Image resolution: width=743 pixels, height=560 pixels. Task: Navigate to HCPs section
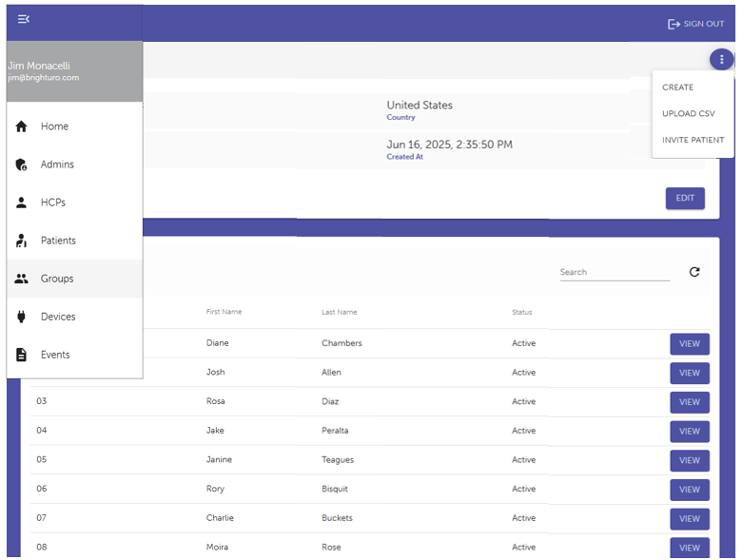point(75,203)
